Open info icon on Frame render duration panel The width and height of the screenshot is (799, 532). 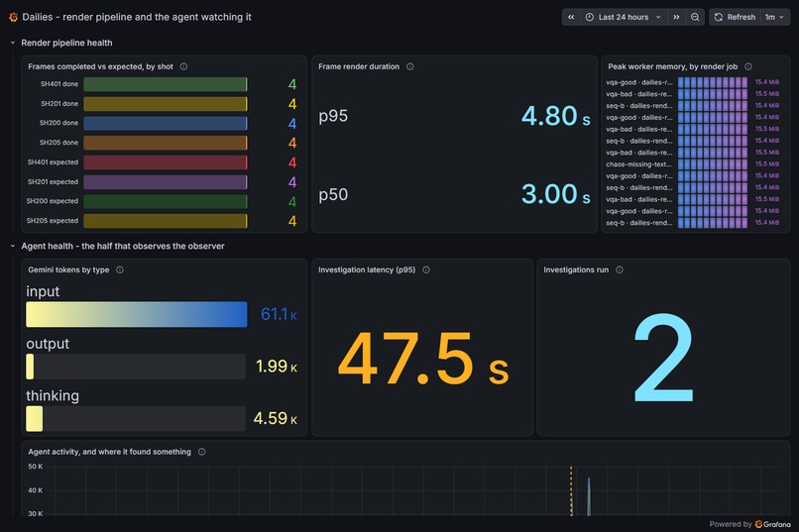click(409, 66)
